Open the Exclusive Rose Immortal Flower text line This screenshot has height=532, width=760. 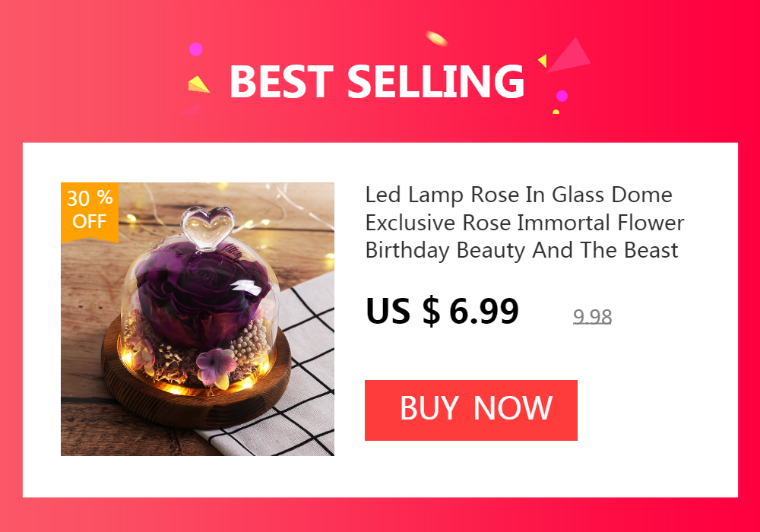point(524,223)
